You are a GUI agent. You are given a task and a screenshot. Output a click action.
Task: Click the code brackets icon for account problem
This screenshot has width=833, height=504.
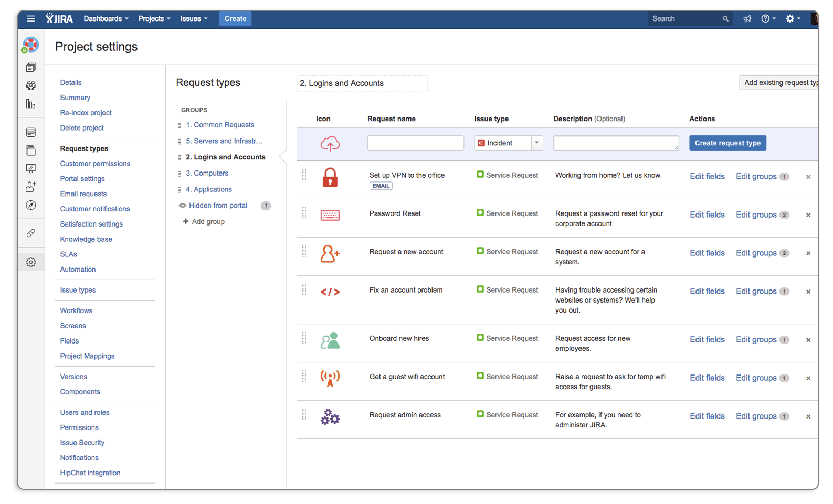pos(330,292)
